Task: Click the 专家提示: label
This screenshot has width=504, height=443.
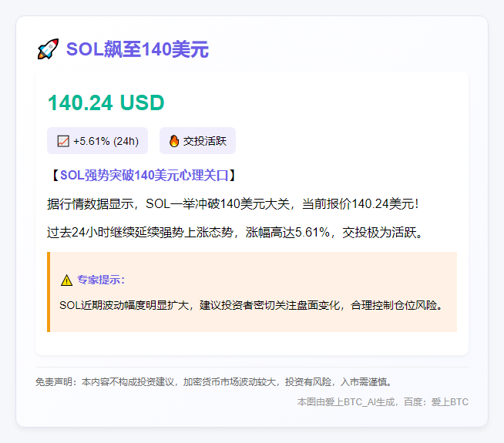Action: [x=101, y=280]
